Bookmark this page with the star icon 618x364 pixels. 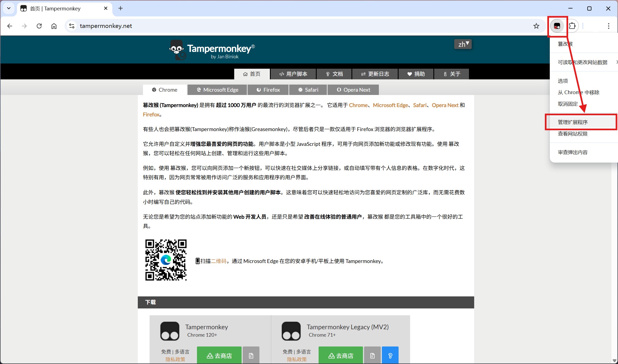[x=536, y=26]
